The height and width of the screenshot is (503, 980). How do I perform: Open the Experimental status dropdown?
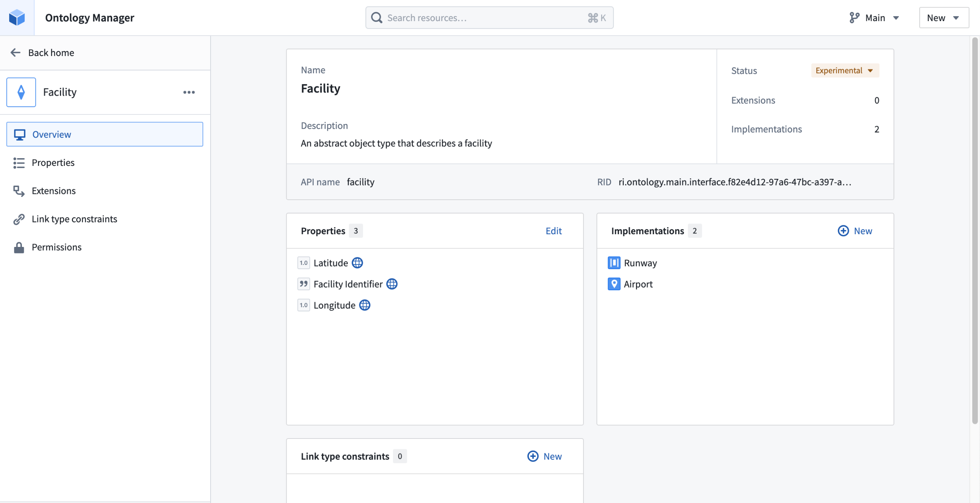point(845,71)
